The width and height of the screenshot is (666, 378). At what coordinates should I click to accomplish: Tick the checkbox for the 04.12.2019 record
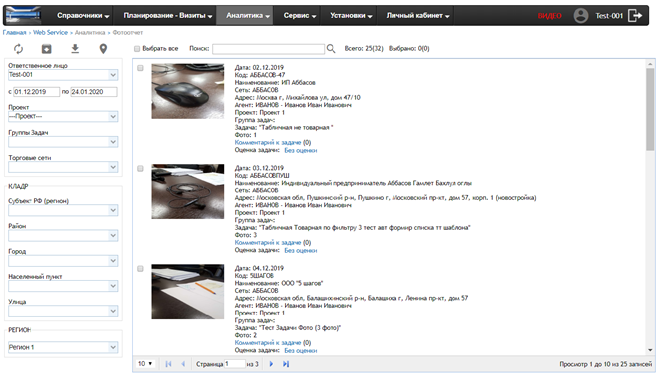click(140, 268)
